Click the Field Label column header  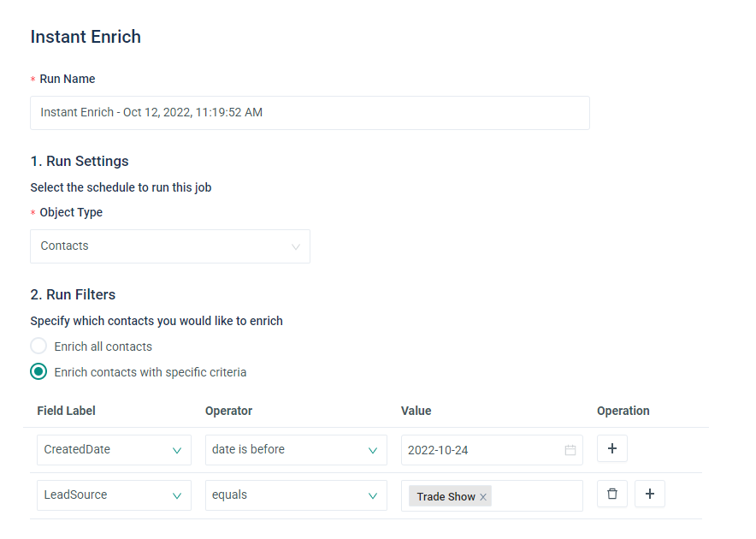point(67,411)
